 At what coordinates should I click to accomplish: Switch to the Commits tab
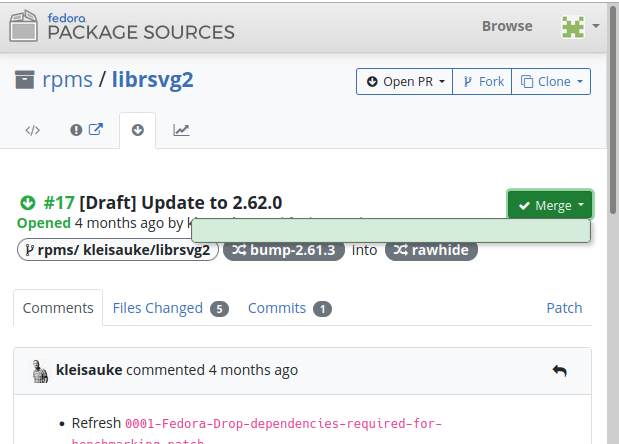289,308
